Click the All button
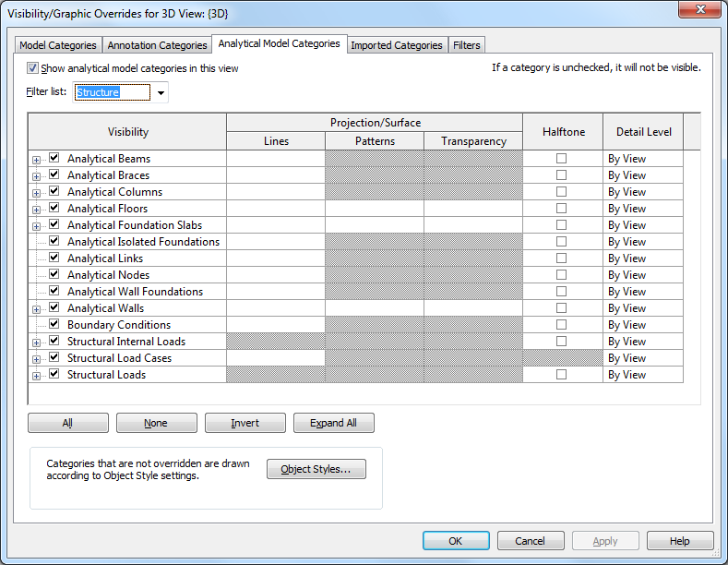728x565 pixels. pyautogui.click(x=67, y=423)
